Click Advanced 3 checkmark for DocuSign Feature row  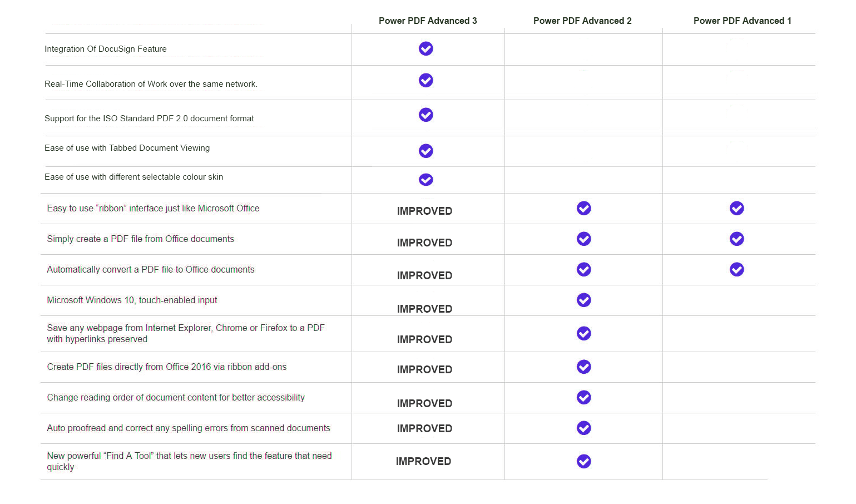pyautogui.click(x=426, y=48)
